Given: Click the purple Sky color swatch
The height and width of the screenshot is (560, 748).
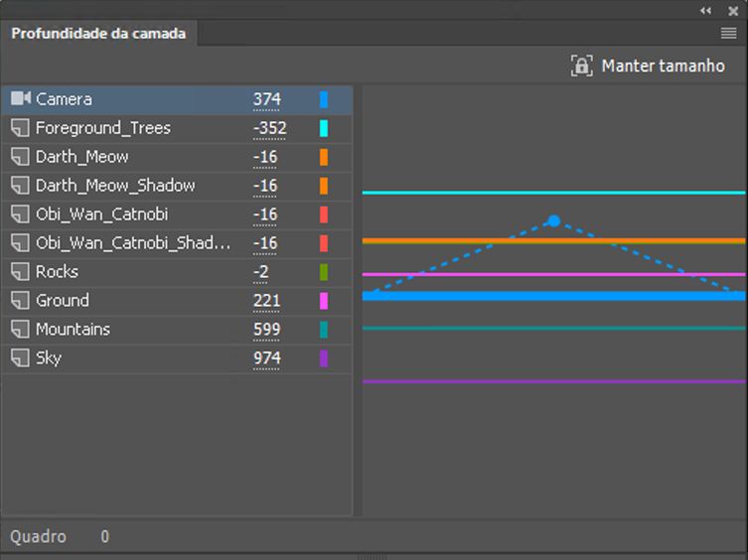Looking at the screenshot, I should [x=324, y=358].
